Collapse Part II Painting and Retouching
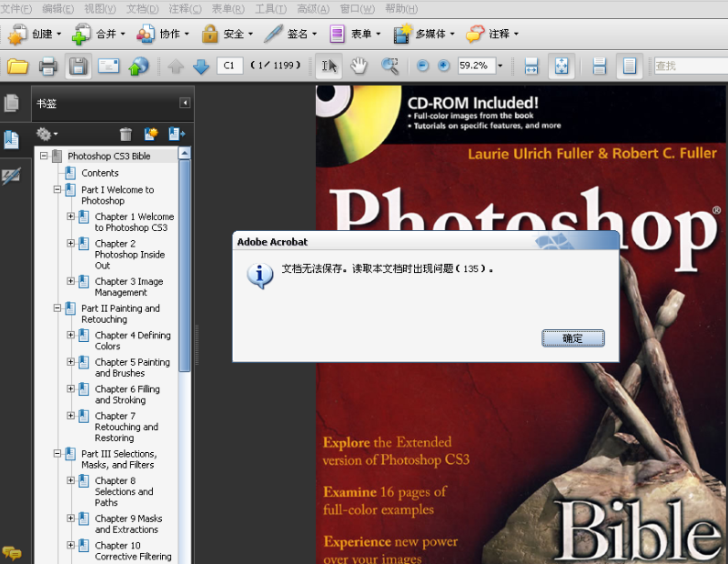Viewport: 728px width, 564px height. (57, 307)
